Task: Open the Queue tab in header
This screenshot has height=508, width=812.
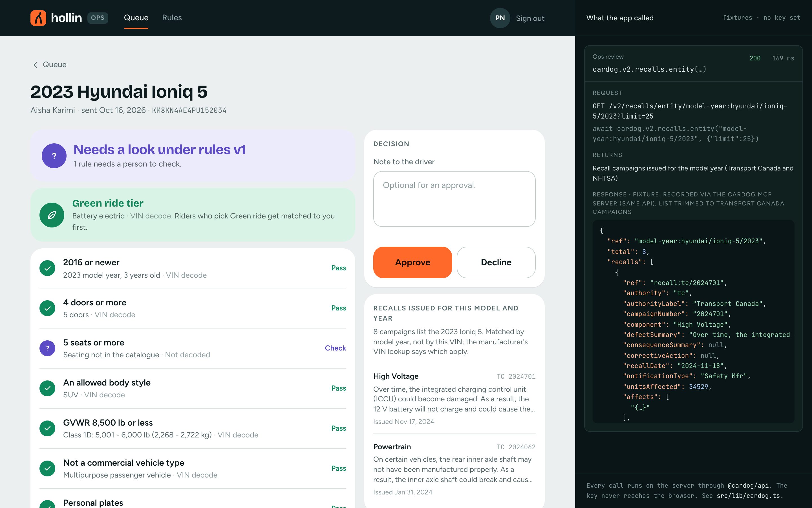Action: (x=136, y=18)
